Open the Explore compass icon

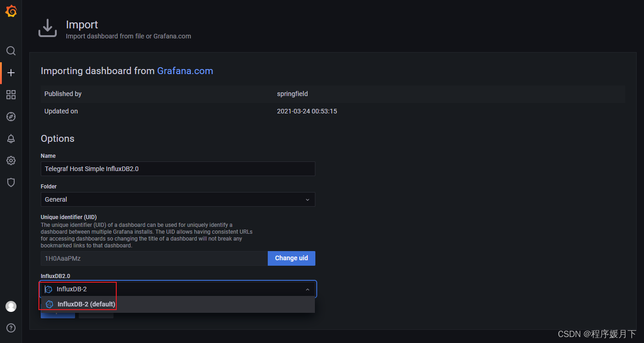pos(11,117)
